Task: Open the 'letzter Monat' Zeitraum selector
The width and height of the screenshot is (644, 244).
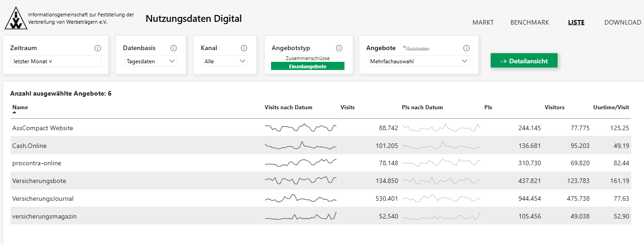Action: click(55, 61)
